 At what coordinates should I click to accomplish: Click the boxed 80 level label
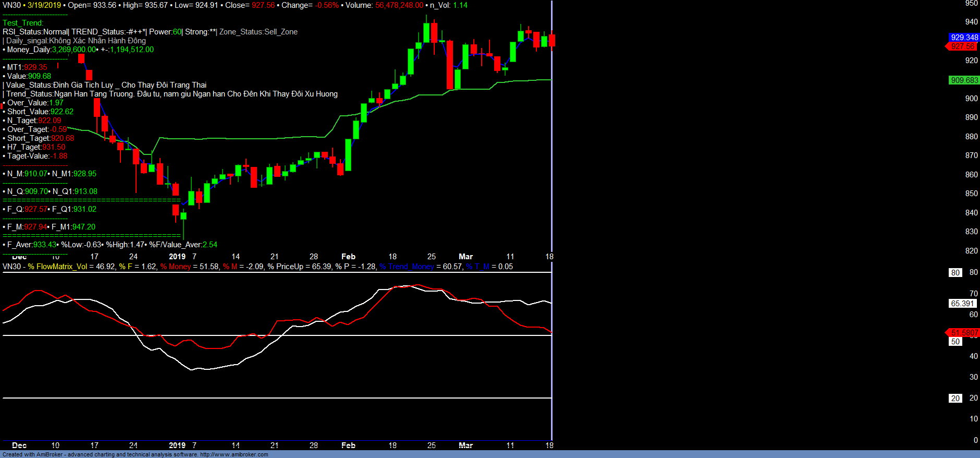tap(955, 273)
